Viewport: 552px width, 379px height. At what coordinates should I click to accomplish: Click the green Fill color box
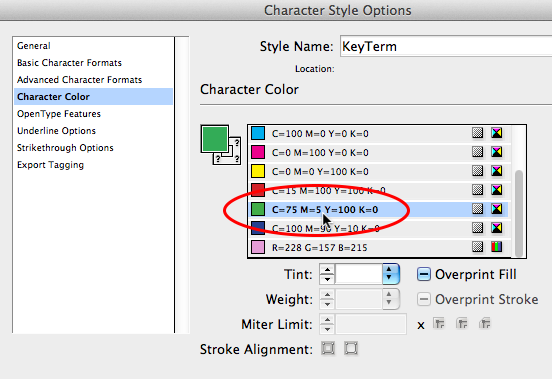pyautogui.click(x=215, y=139)
